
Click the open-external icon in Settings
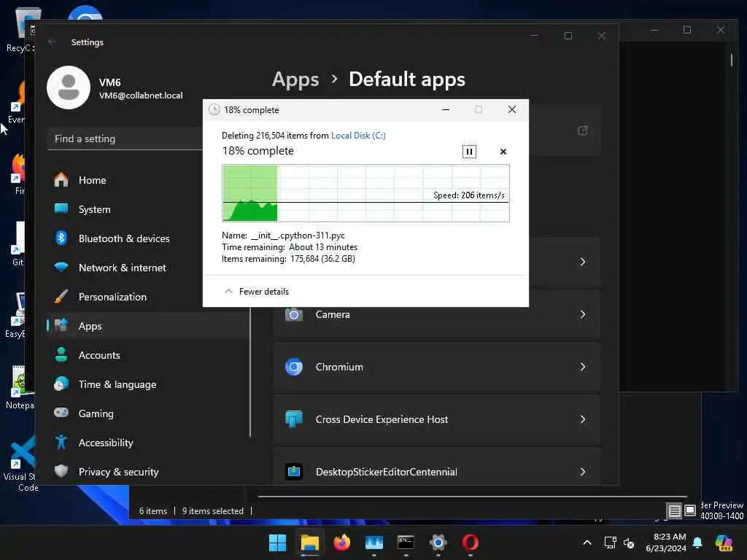583,131
